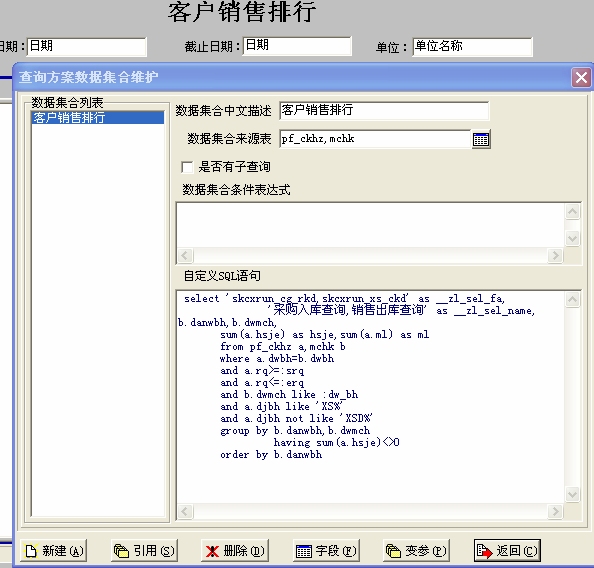The height and width of the screenshot is (568, 594).
Task: Select 客户销售排行 in the data set list
Action: [x=98, y=117]
